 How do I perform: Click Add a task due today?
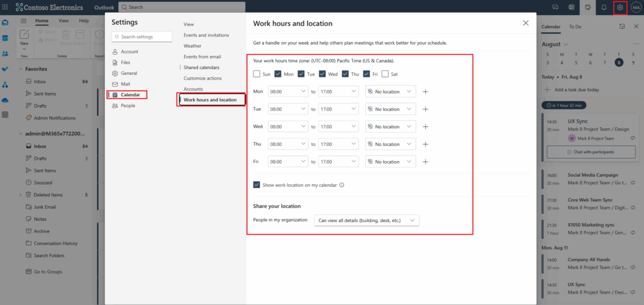(x=577, y=90)
